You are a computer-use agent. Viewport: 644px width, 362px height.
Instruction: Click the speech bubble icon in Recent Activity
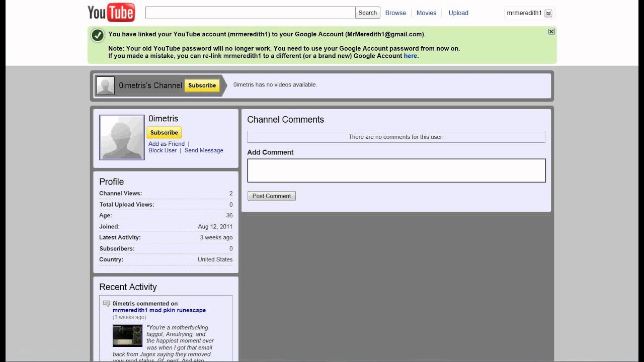106,304
